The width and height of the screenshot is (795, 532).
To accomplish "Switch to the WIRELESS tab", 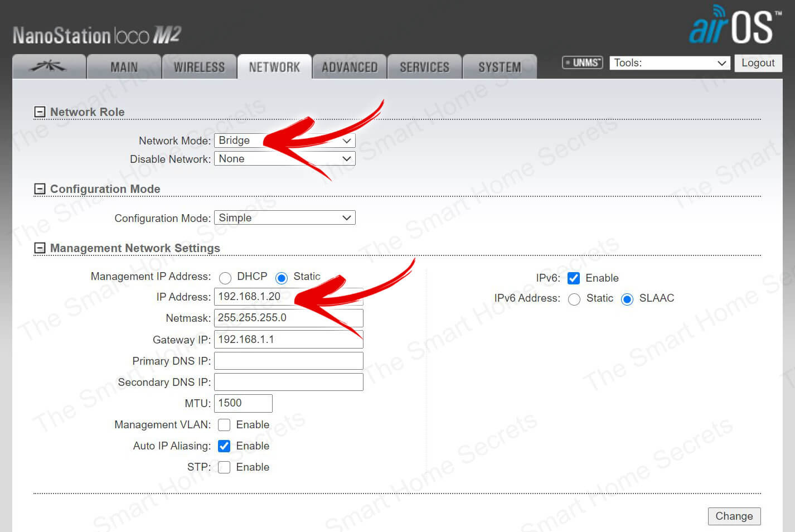I will point(199,67).
